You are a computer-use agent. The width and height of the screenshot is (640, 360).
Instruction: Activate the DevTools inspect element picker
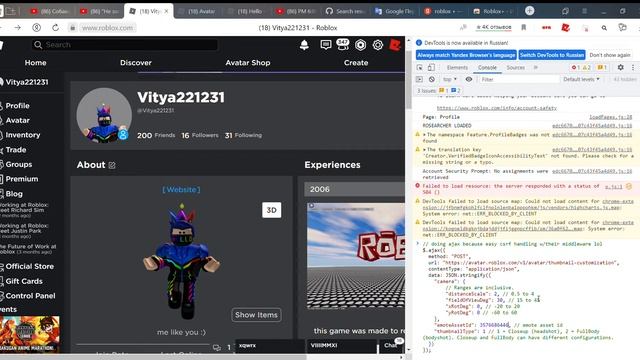[420, 67]
